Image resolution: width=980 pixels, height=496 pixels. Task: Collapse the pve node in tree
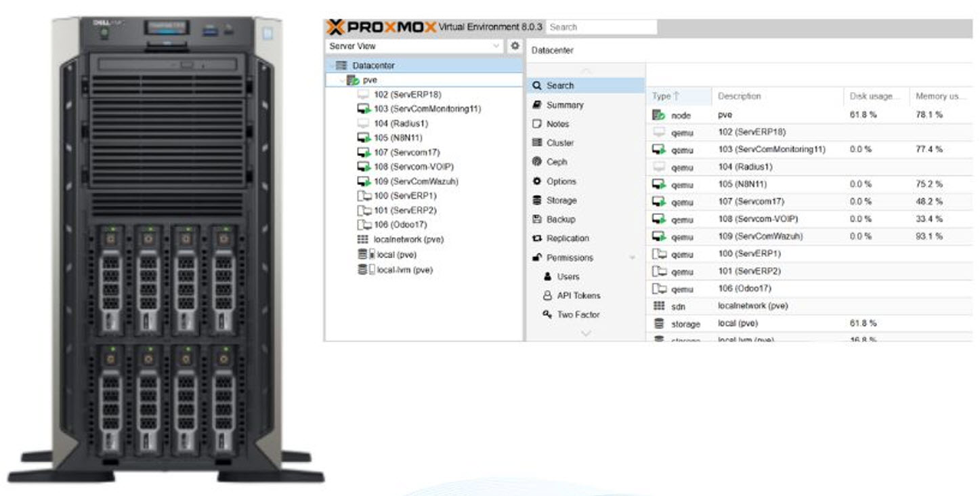point(342,81)
